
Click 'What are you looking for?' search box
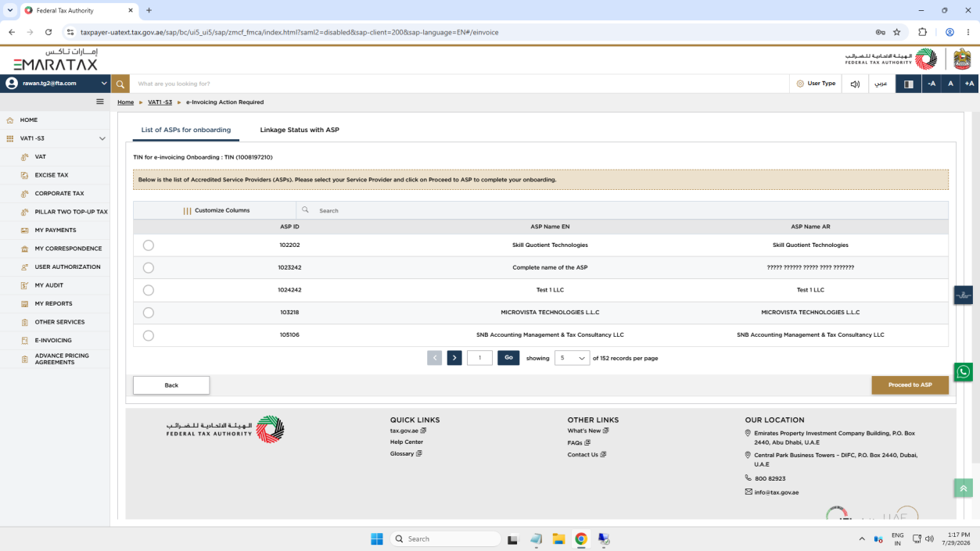click(459, 84)
